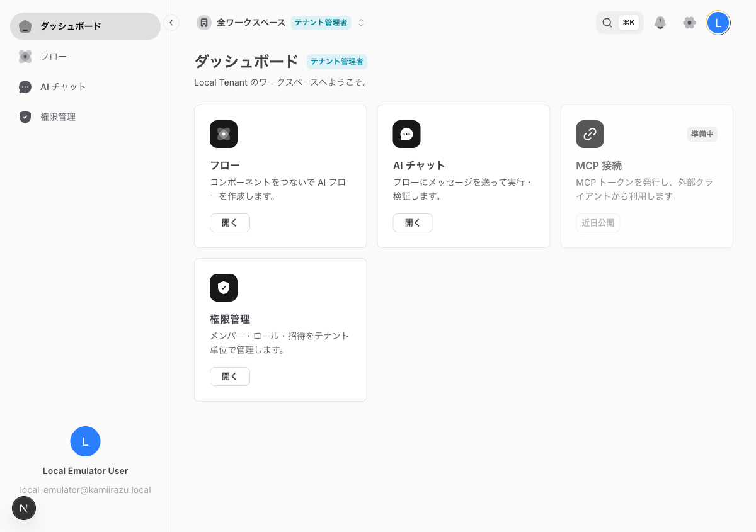Viewport: 756px width, 532px height.
Task: Click the フロー sidebar icon
Action: click(x=25, y=57)
